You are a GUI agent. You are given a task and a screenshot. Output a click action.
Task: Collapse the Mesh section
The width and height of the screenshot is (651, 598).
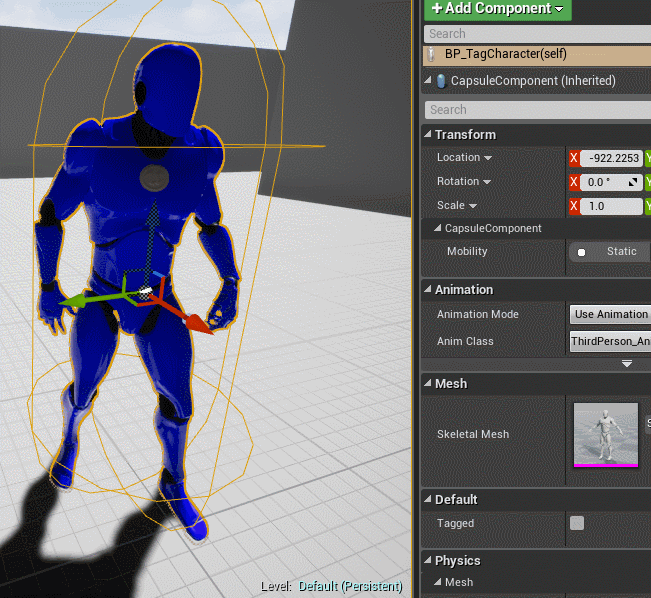click(x=428, y=384)
